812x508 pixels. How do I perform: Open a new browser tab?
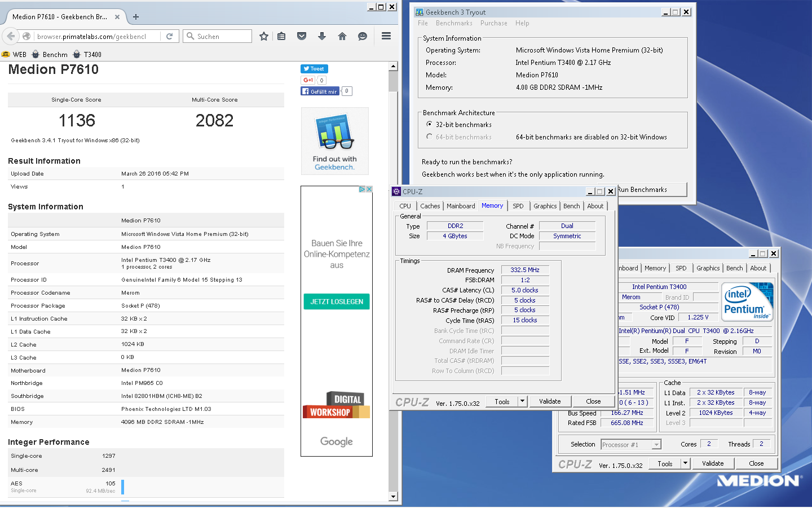coord(135,17)
